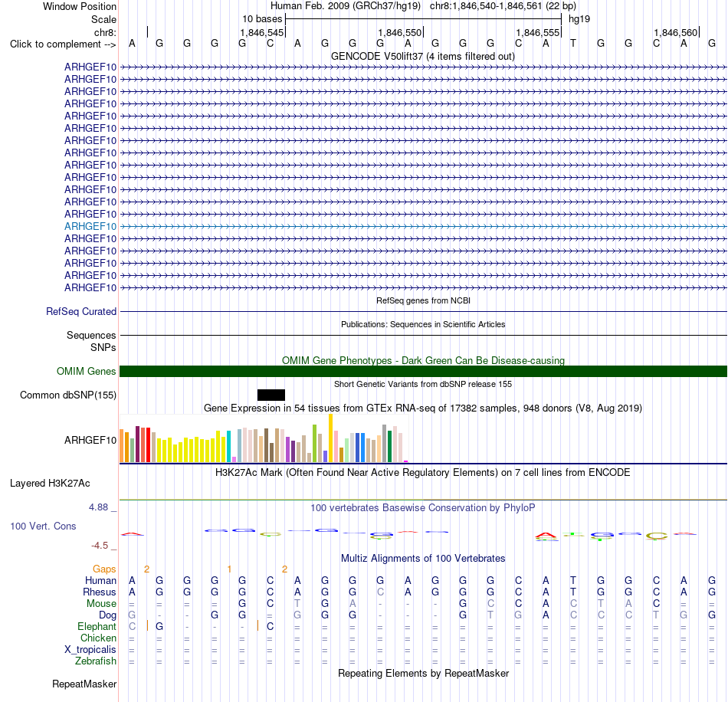Click the Zebrafish alignment row label
Viewport: 728px width, 702px height.
point(96,661)
